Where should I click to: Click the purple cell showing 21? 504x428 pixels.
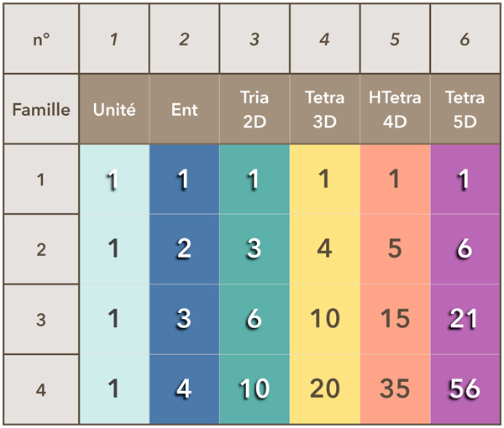click(465, 319)
